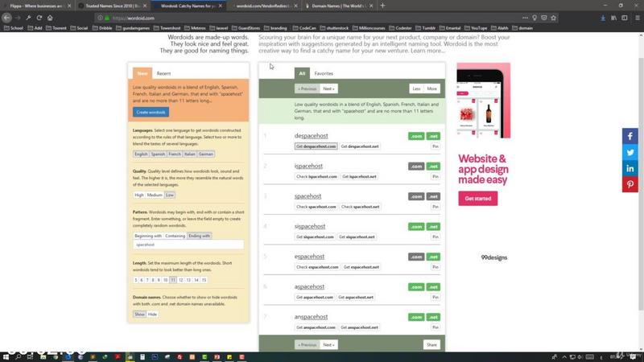Switch to the Domain Names browser tab
This screenshot has height=362, width=644.
tap(338, 6)
